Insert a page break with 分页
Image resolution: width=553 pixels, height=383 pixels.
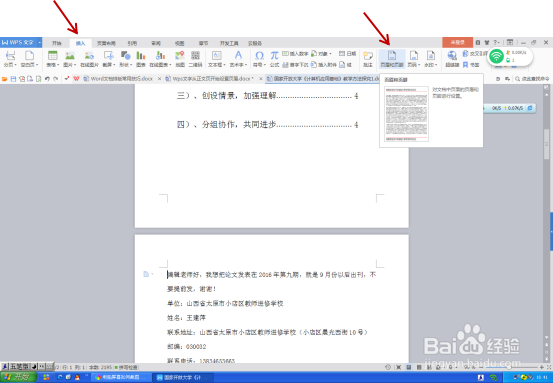[x=10, y=59]
